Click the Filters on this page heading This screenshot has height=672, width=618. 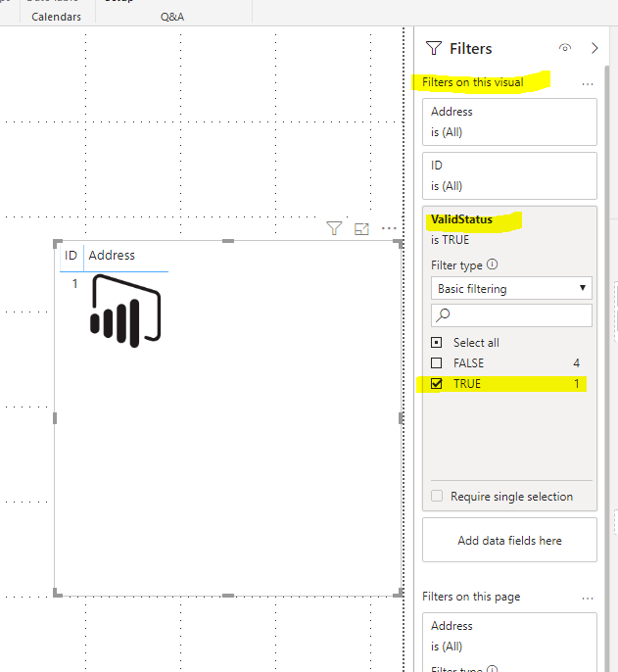[x=471, y=597]
